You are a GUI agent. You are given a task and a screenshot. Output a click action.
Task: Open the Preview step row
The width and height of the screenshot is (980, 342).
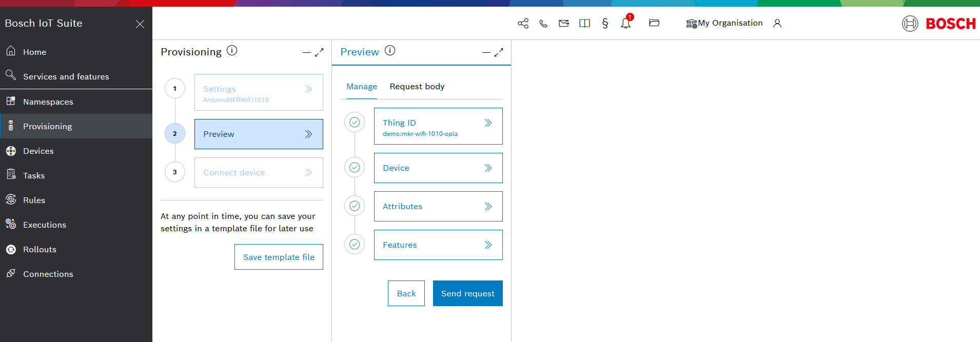pos(259,134)
